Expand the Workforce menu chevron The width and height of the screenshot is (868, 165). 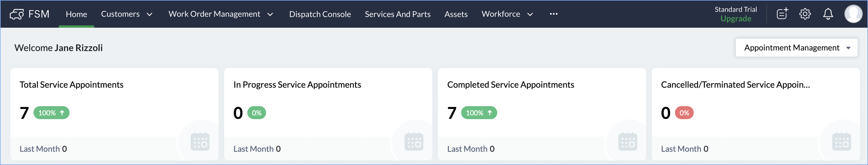(x=530, y=14)
